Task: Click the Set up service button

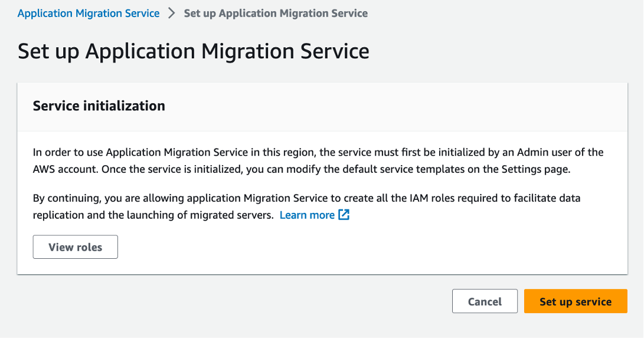Action: pyautogui.click(x=576, y=302)
